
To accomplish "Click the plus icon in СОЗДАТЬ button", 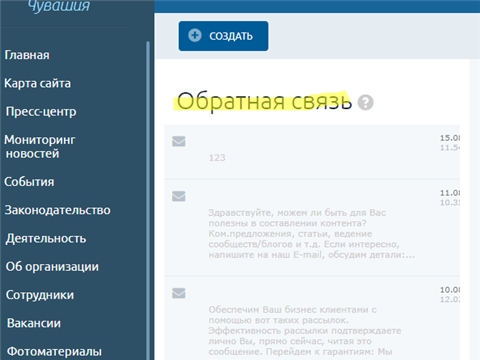I will pos(195,35).
